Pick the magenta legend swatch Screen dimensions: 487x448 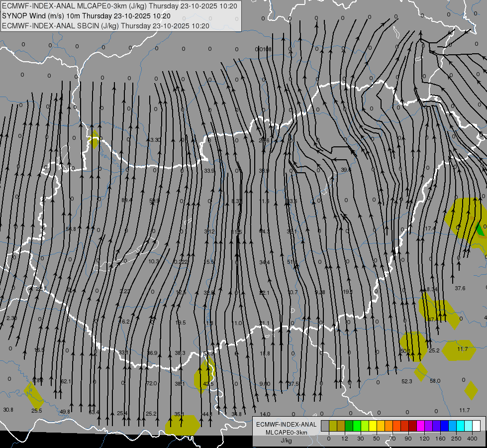coord(421,426)
